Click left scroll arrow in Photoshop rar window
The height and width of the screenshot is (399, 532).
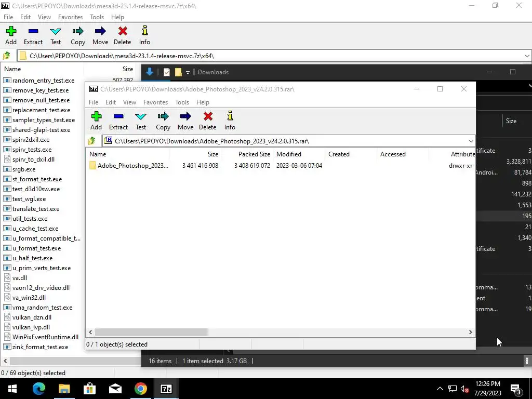pos(90,332)
